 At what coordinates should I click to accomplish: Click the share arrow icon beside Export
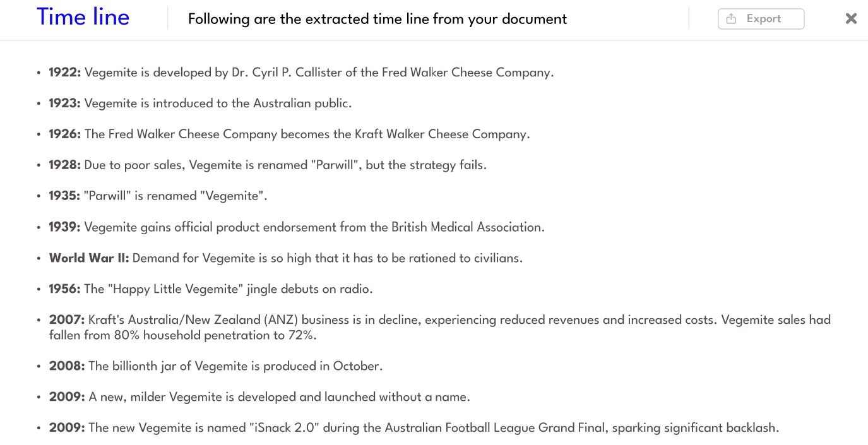[732, 19]
